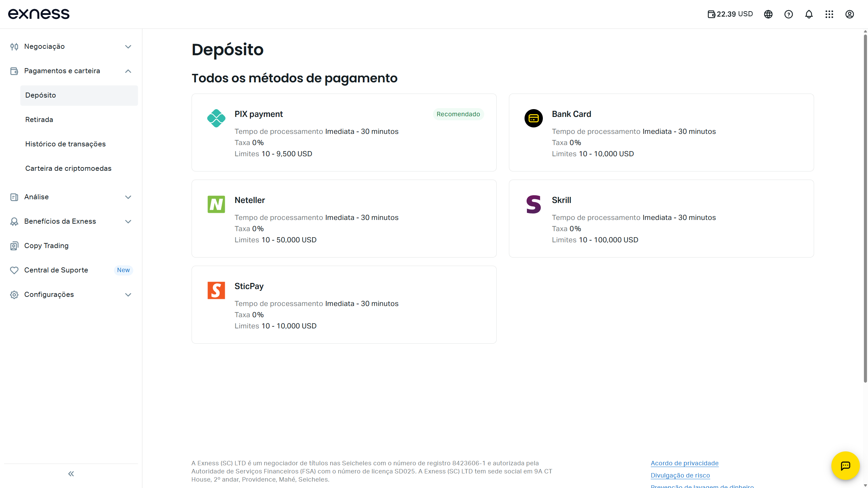
Task: Click the Depósito page heading
Action: pos(228,50)
